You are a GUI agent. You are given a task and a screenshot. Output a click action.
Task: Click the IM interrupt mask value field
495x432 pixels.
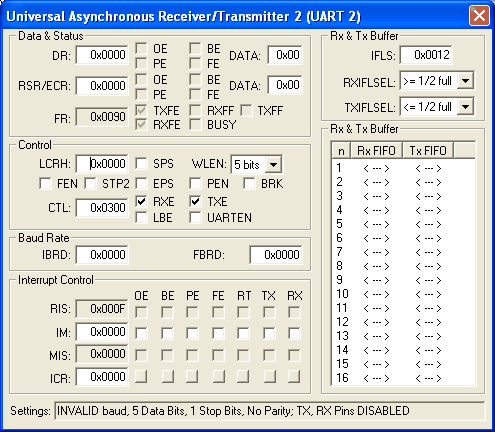pyautogui.click(x=102, y=332)
